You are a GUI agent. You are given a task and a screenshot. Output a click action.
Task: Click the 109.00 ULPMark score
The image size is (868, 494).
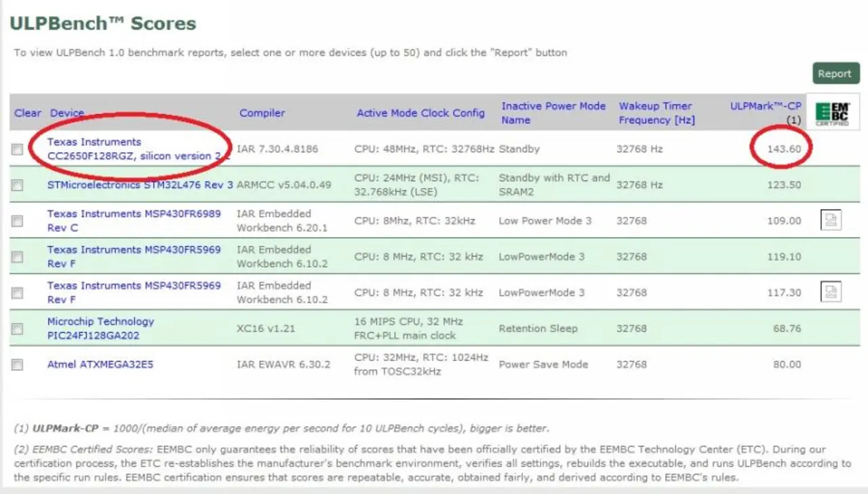click(x=784, y=221)
